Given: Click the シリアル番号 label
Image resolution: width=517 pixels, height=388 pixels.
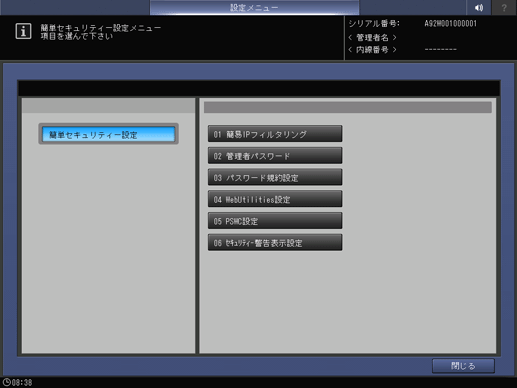Looking at the screenshot, I should pyautogui.click(x=374, y=24).
